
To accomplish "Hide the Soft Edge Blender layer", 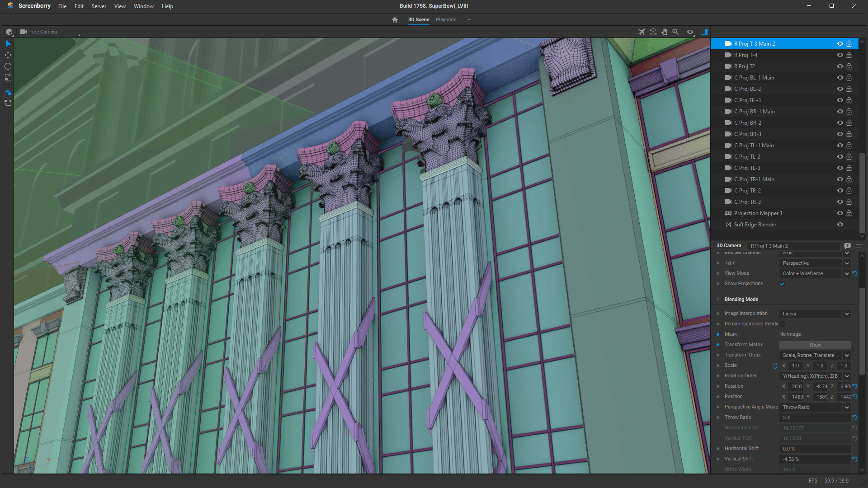I will click(840, 224).
